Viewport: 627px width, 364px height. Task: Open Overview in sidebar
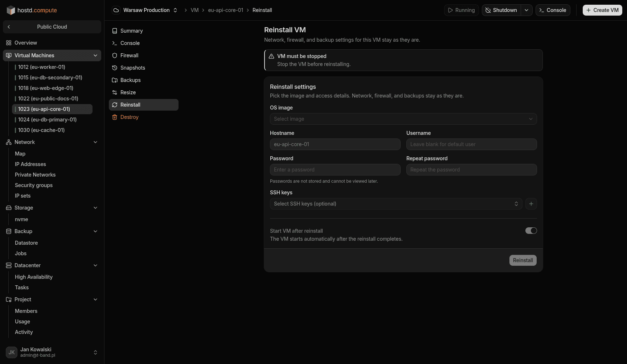click(52, 43)
